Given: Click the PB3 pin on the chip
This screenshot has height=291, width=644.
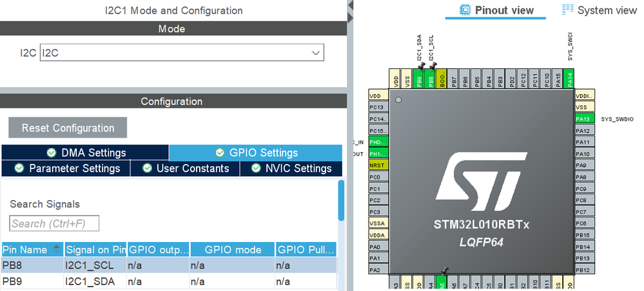Looking at the screenshot, I should [500, 79].
